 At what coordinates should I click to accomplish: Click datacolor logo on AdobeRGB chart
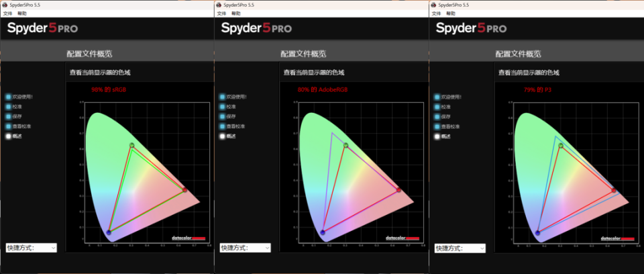pyautogui.click(x=402, y=238)
